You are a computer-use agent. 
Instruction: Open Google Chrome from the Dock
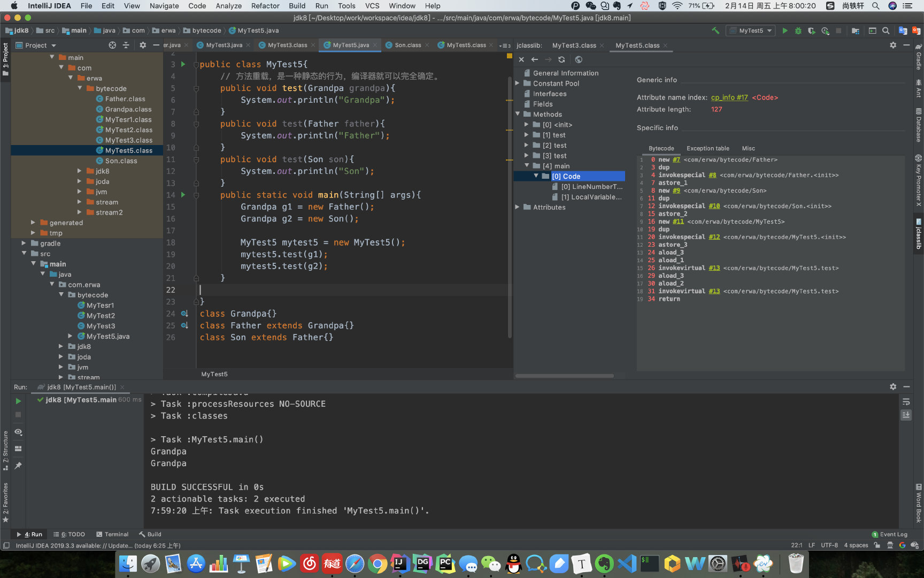point(377,564)
